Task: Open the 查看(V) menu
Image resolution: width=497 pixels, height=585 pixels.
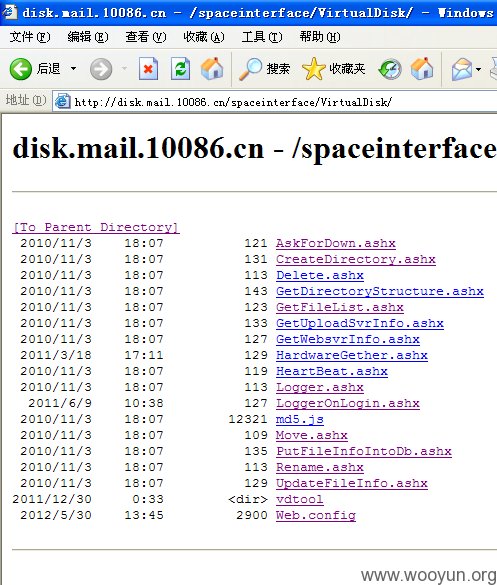Action: click(x=146, y=37)
